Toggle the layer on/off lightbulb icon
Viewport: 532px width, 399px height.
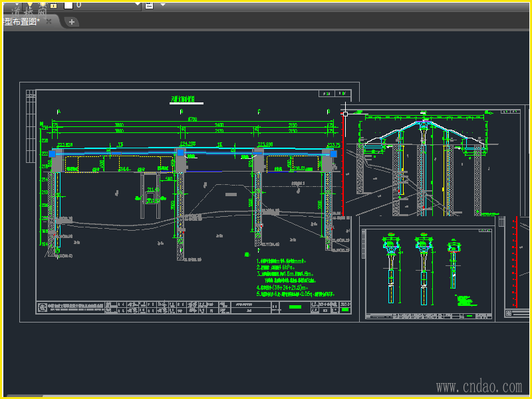(x=30, y=5)
